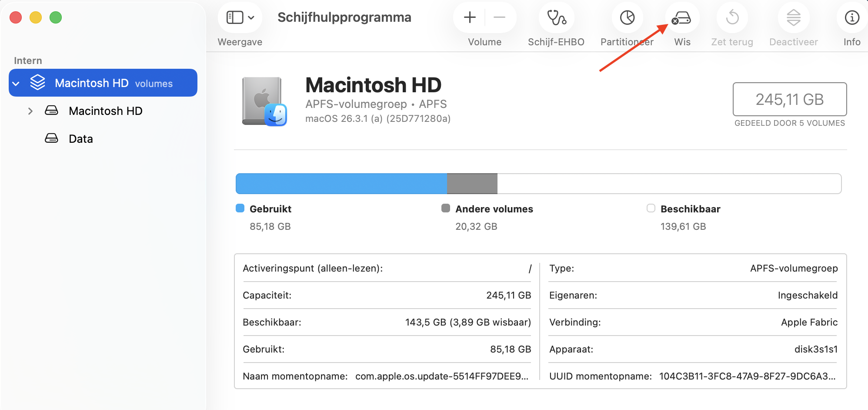868x410 pixels.
Task: Open the Partitioneer tool
Action: tap(626, 18)
